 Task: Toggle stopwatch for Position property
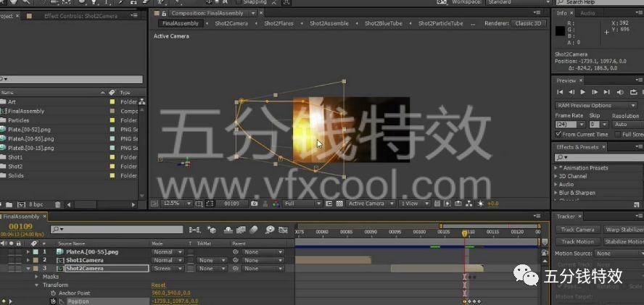click(x=54, y=301)
